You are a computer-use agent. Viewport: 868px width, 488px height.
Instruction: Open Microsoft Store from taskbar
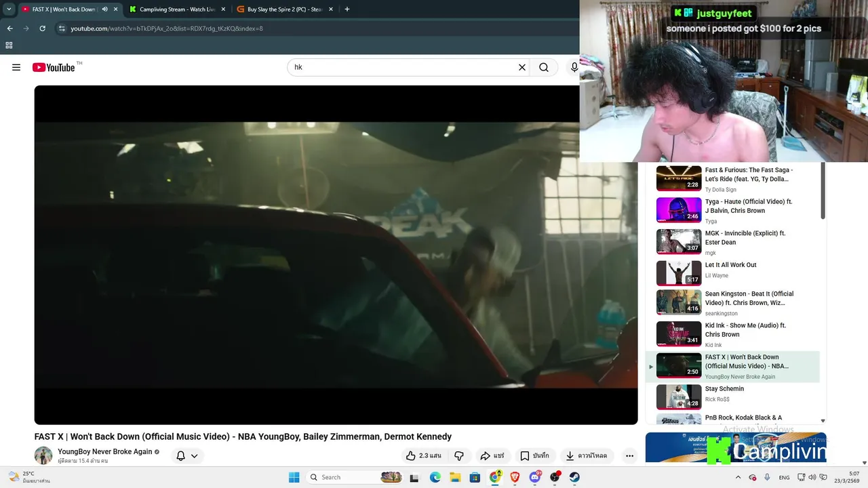point(475,477)
